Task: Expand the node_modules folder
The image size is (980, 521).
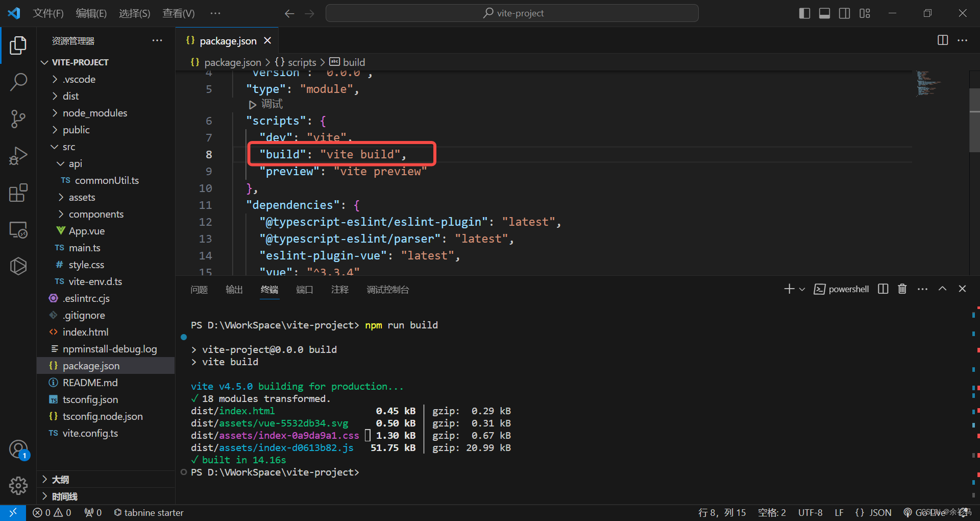Action: click(x=94, y=113)
